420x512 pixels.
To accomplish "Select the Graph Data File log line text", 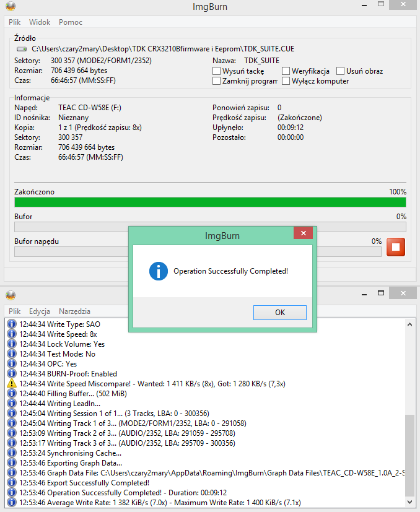I will pyautogui.click(x=212, y=473).
